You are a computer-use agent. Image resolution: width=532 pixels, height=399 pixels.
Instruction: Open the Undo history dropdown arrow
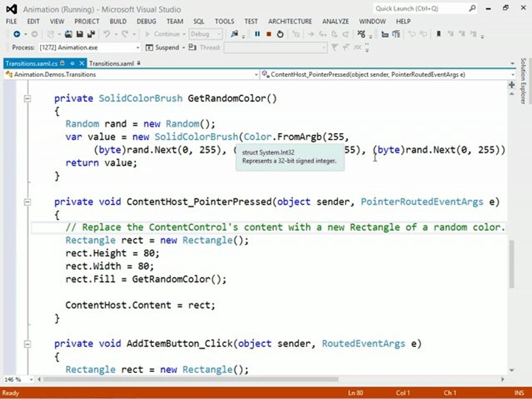coord(116,34)
